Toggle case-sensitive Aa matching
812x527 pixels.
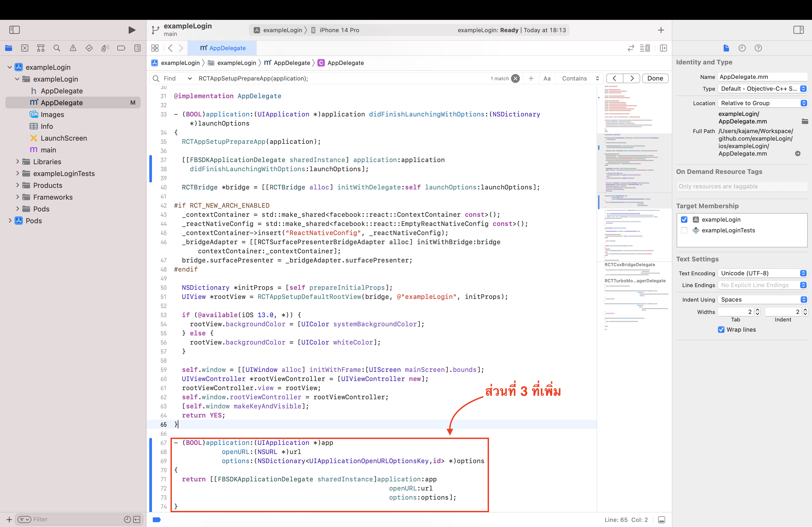click(x=547, y=78)
